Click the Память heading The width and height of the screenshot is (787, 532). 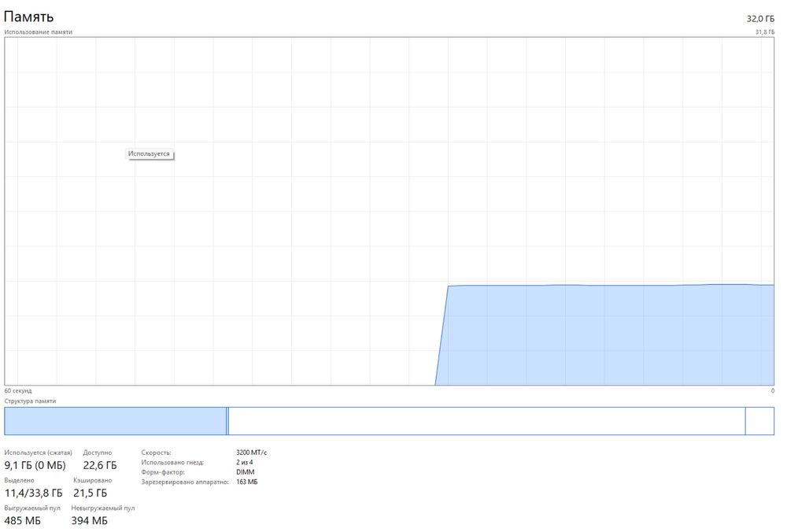click(x=28, y=17)
